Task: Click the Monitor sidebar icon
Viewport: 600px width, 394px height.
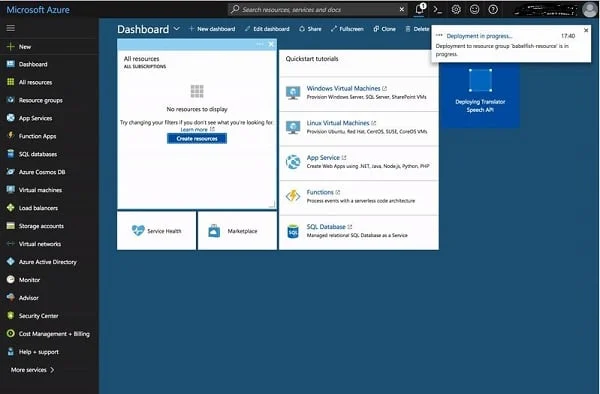Action: click(x=11, y=280)
